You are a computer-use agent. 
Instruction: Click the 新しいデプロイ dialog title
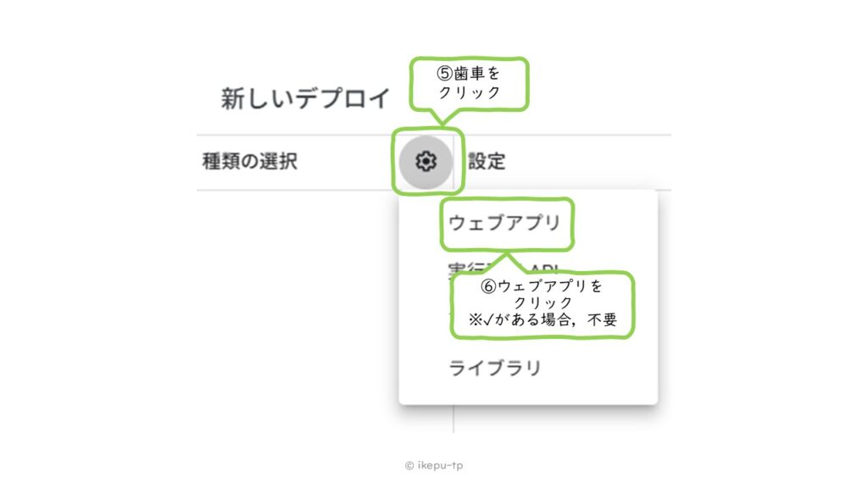tap(305, 98)
